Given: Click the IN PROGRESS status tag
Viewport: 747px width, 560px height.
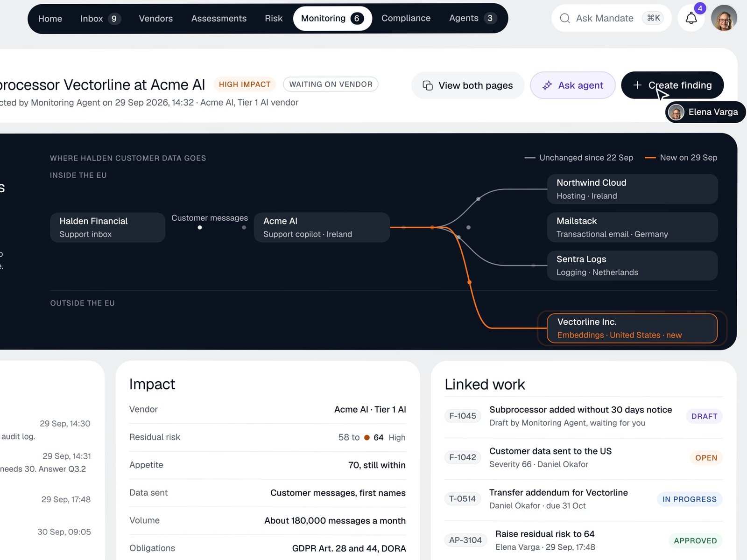Looking at the screenshot, I should point(689,499).
